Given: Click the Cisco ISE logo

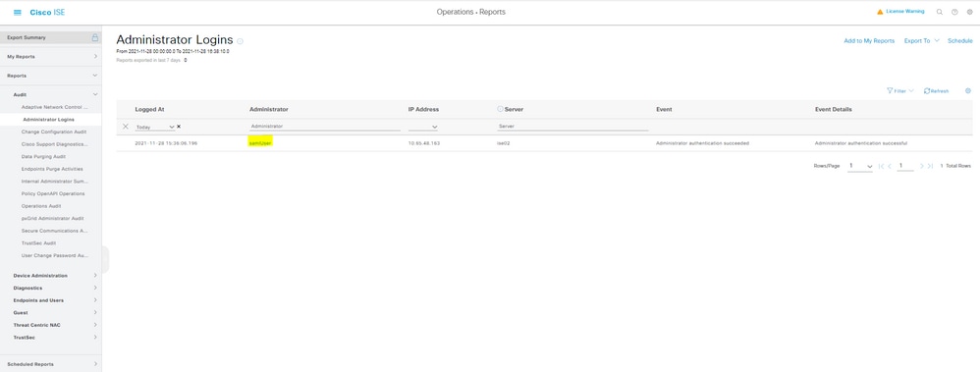Looking at the screenshot, I should pos(47,13).
